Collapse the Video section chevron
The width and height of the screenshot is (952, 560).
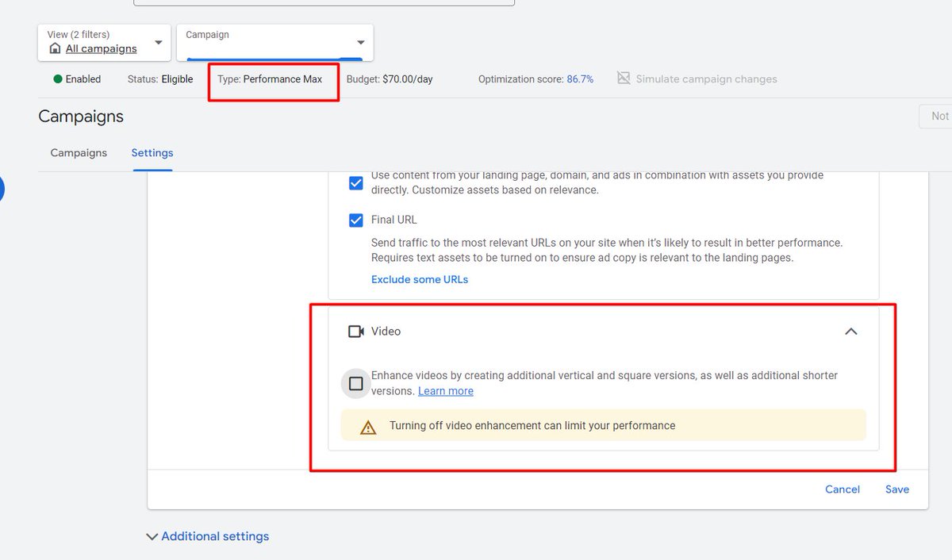click(850, 332)
